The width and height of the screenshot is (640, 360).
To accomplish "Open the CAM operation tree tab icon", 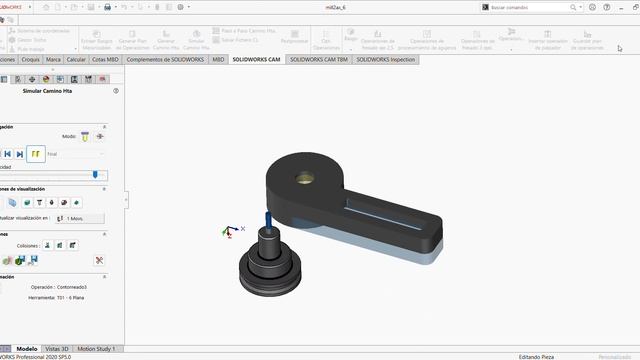I will coord(74,79).
